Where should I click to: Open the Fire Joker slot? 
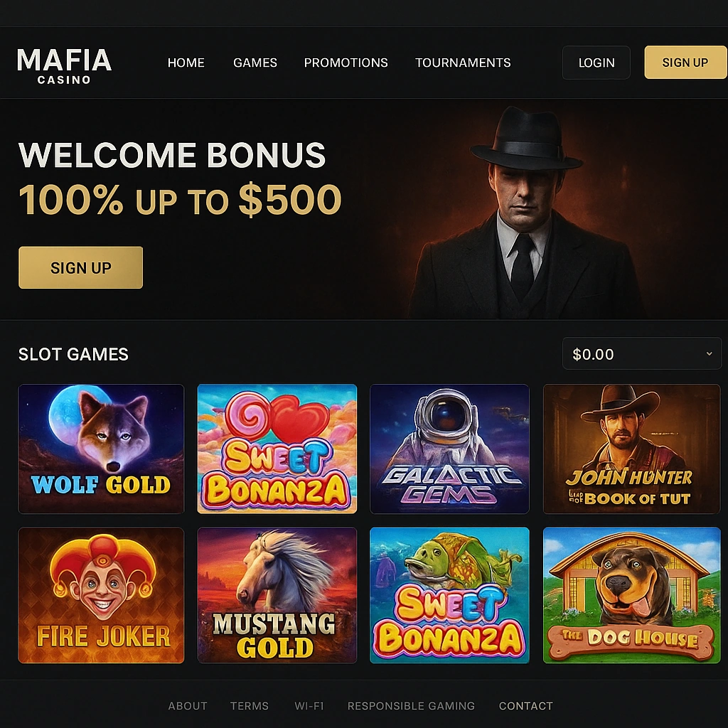[x=101, y=595]
